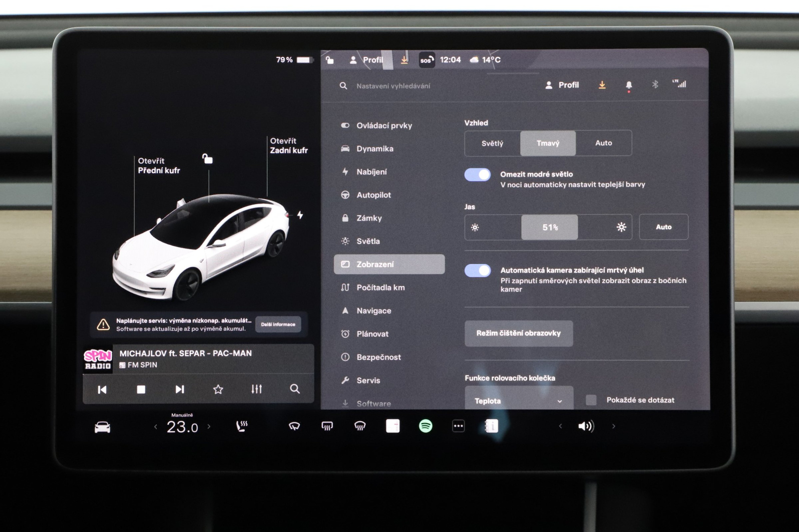Tap the lock icon in top status bar

click(x=330, y=60)
